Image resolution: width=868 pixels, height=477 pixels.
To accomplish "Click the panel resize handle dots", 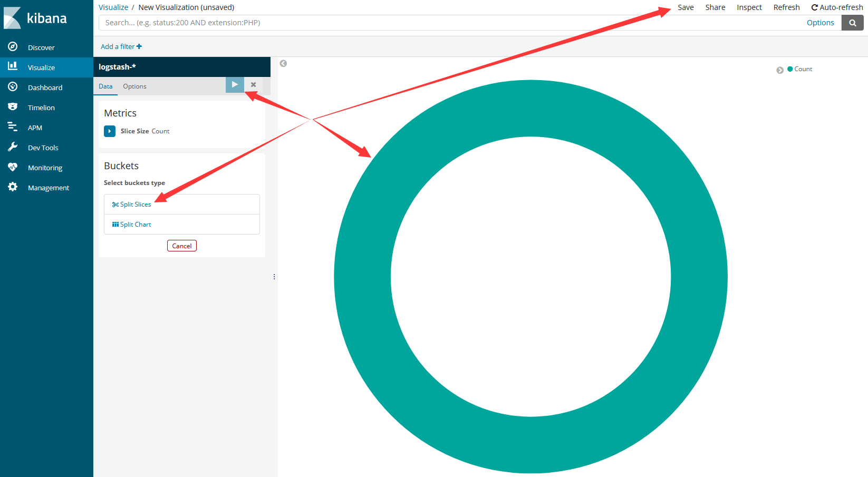I will [274, 277].
